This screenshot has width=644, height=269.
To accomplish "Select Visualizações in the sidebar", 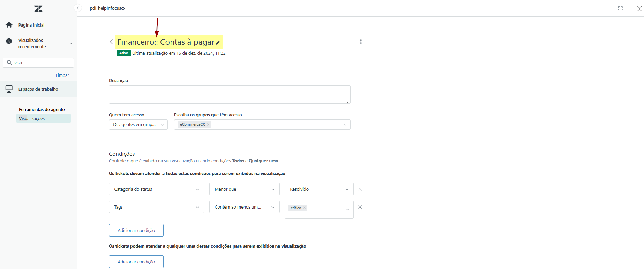I will (x=32, y=119).
